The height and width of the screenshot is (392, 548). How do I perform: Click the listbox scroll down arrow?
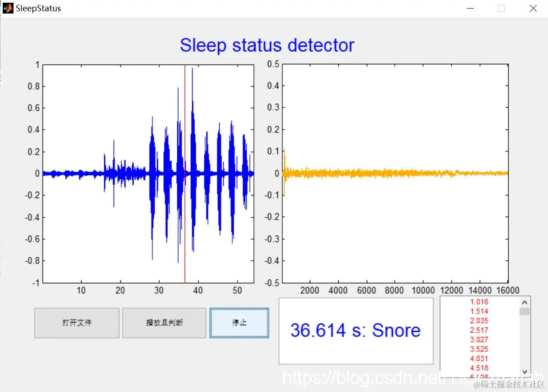(x=525, y=372)
